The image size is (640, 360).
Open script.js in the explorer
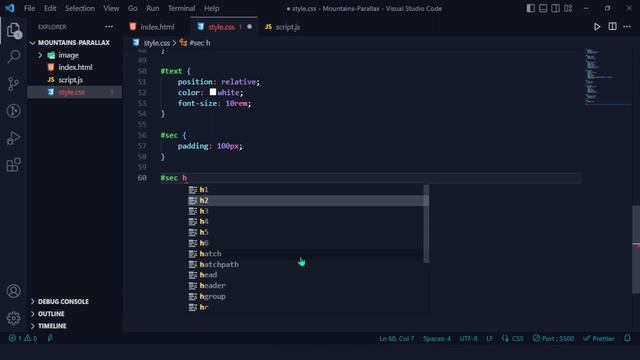point(74,80)
